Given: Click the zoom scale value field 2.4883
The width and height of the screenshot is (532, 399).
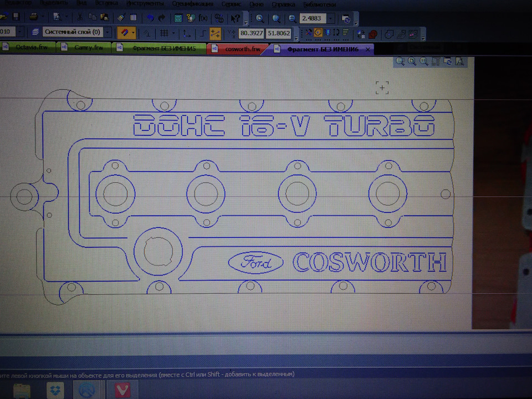Looking at the screenshot, I should tap(313, 18).
